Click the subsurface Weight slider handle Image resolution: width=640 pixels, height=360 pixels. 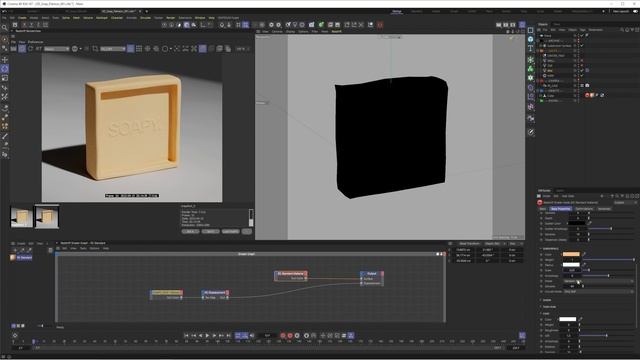[633, 260]
